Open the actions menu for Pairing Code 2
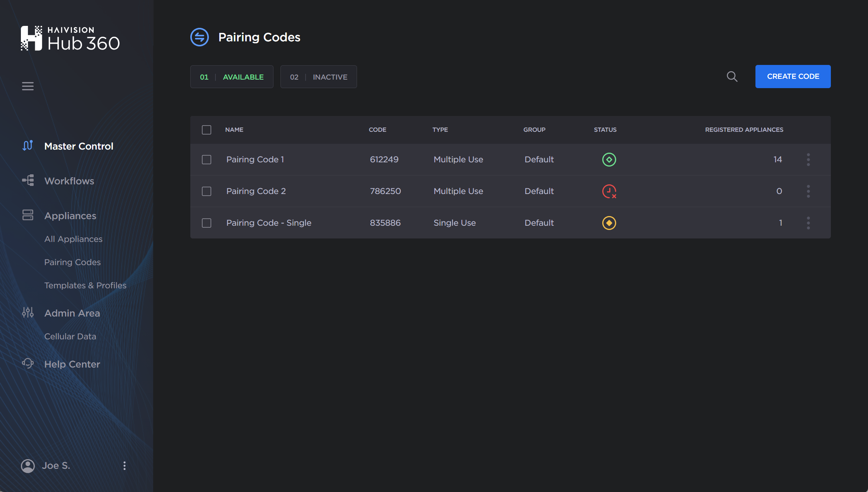The width and height of the screenshot is (868, 492). [x=808, y=191]
